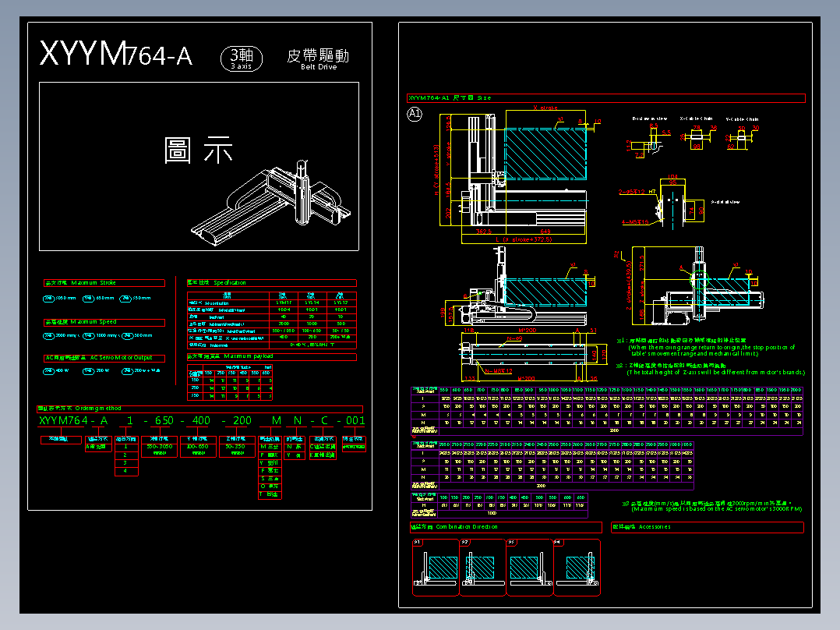Click the Maximum Speed header box
Viewport: 840px width, 630px height.
(104, 322)
